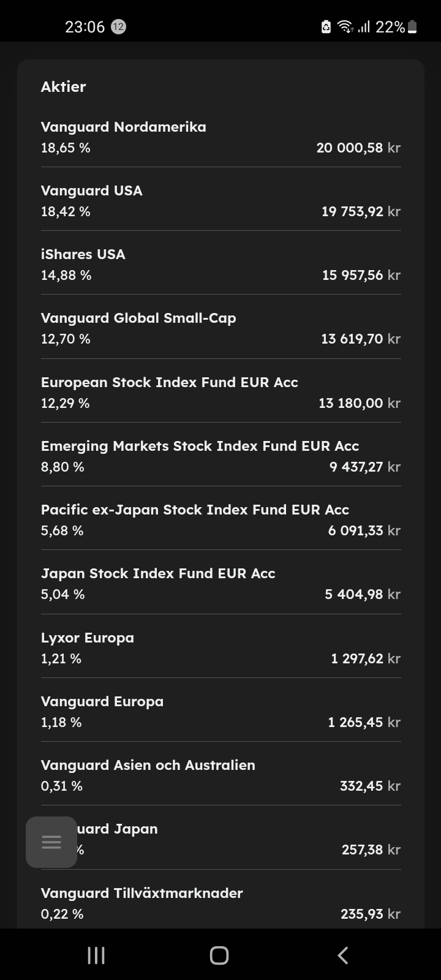
Task: Tap Japan Stock Index Fund EUR Acc
Action: click(221, 584)
